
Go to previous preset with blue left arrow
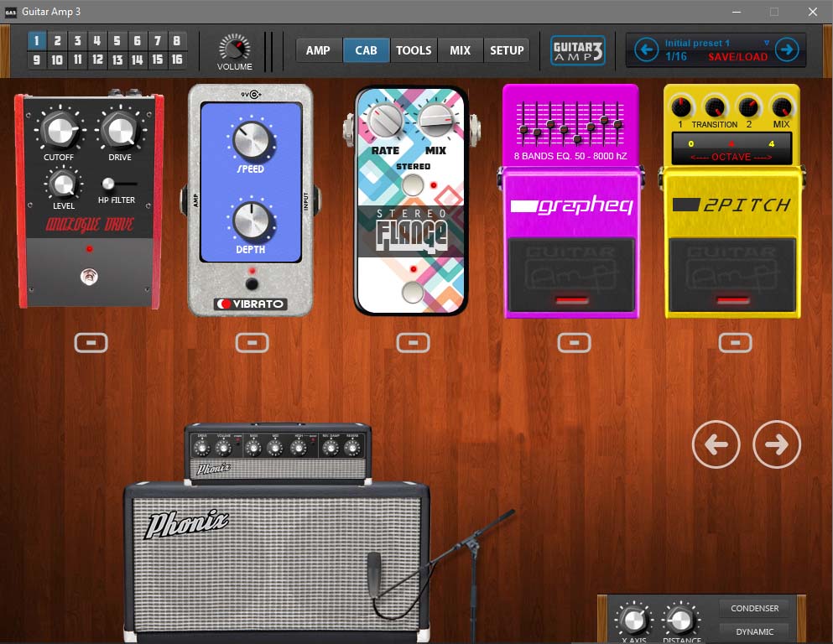[647, 50]
